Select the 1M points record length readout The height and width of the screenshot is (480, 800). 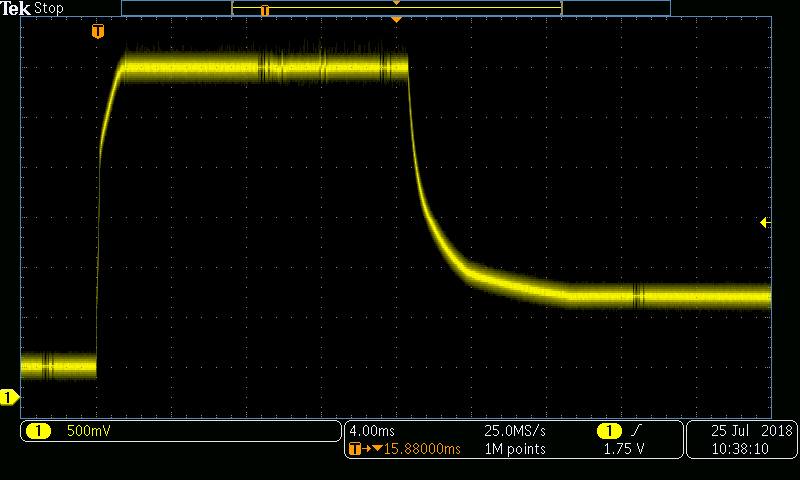(515, 449)
